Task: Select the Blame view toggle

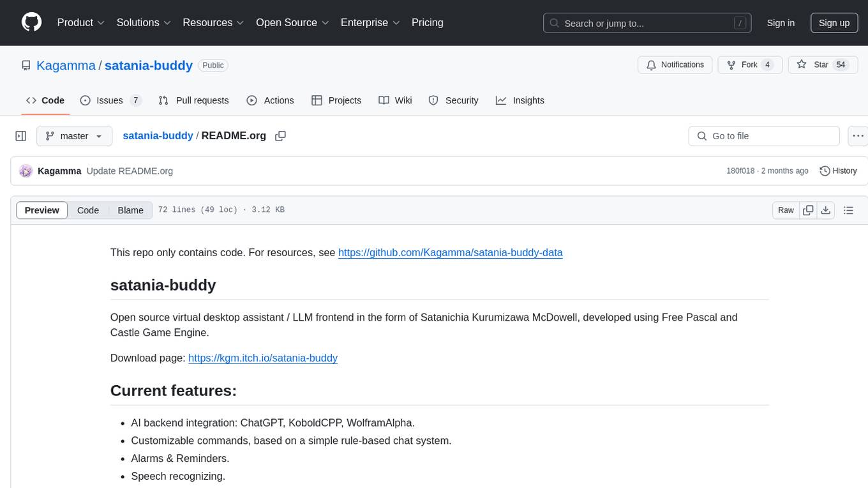Action: click(130, 210)
